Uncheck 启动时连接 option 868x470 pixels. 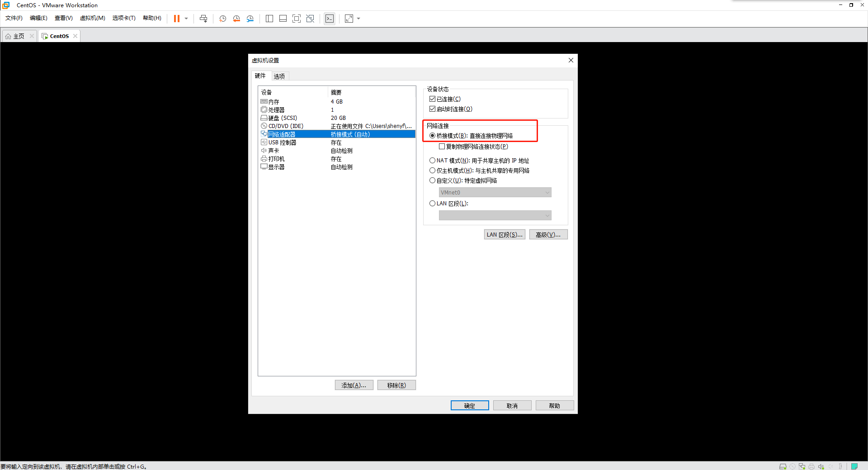(x=433, y=109)
